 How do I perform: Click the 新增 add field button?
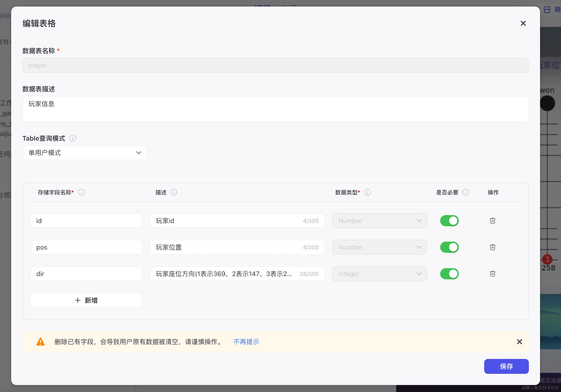coord(86,300)
